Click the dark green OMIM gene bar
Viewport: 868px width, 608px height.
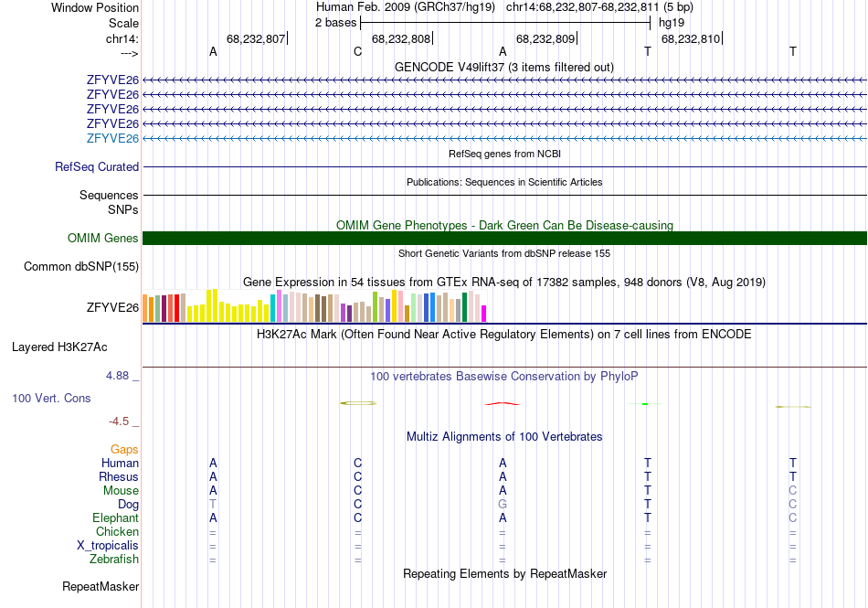pyautogui.click(x=504, y=238)
